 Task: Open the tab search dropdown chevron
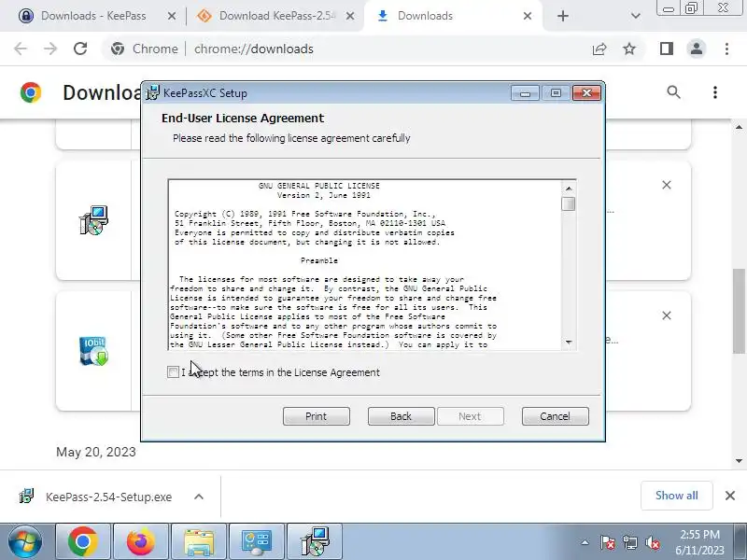tap(636, 16)
